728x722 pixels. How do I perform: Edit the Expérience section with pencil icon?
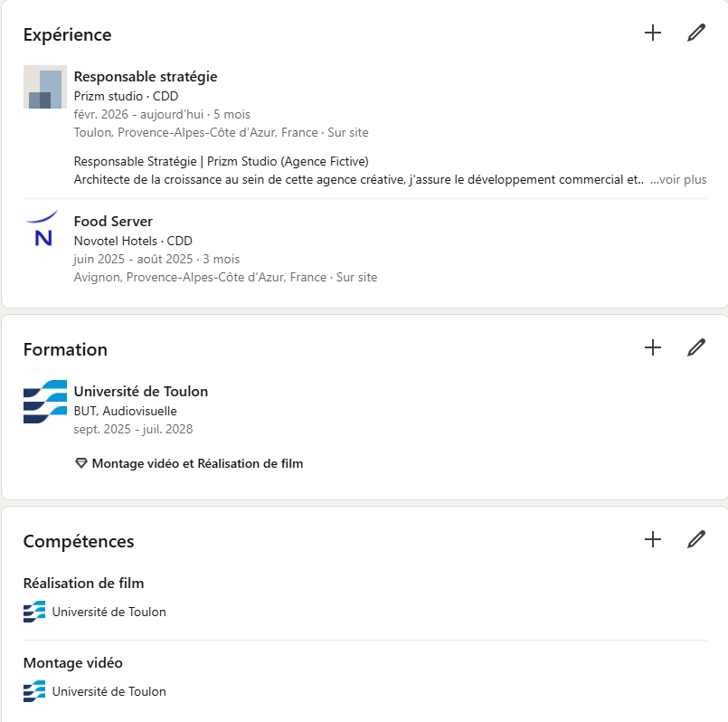pos(696,33)
